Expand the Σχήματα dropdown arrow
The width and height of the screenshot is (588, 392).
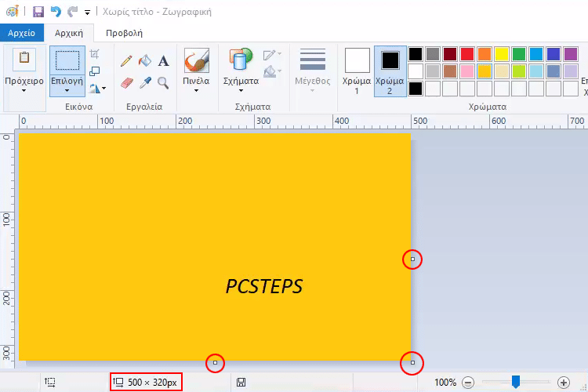241,90
